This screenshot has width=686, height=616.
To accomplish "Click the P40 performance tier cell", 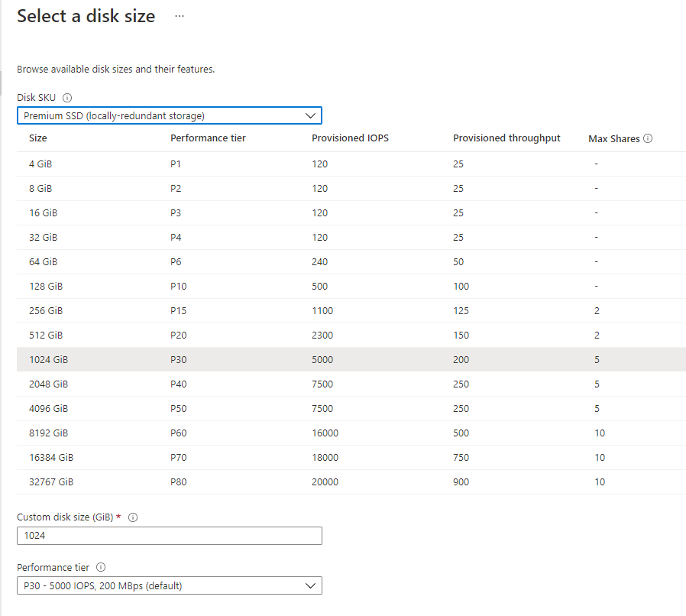I will (179, 384).
